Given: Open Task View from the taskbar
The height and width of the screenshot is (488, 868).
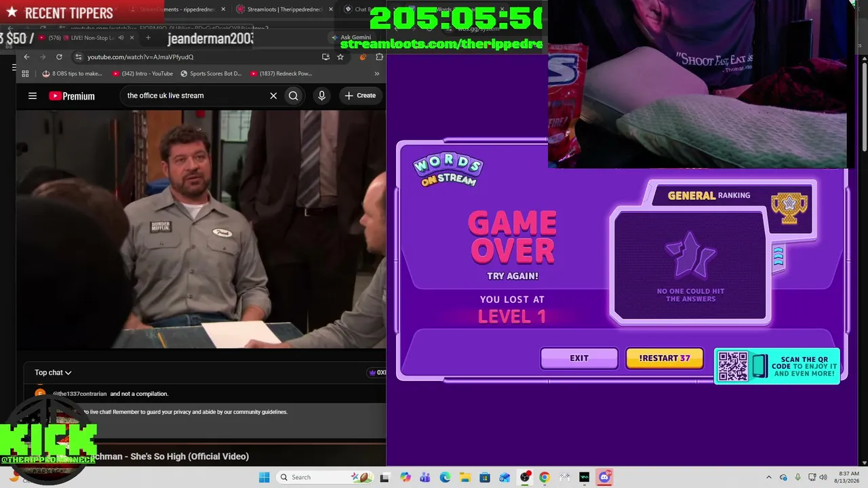Looking at the screenshot, I should 384,477.
